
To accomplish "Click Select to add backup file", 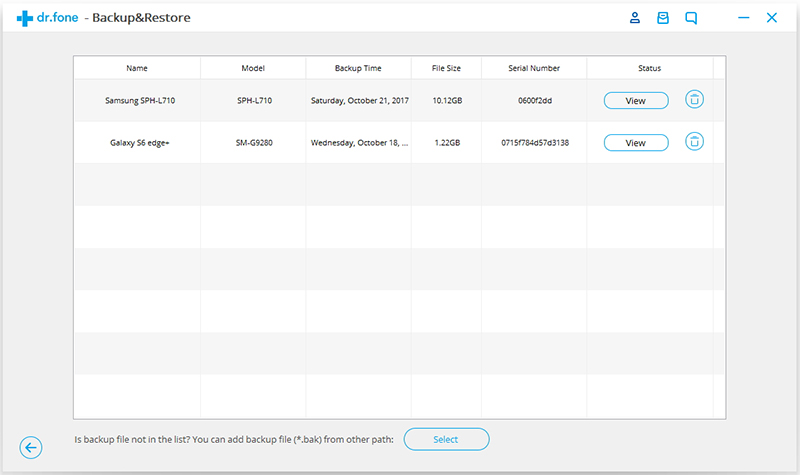I will [446, 439].
